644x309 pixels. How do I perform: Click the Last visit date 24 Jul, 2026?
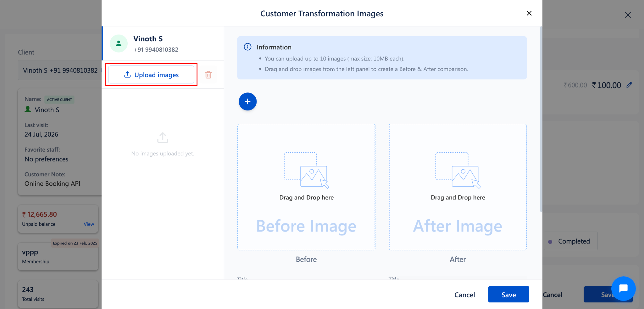[x=41, y=134]
